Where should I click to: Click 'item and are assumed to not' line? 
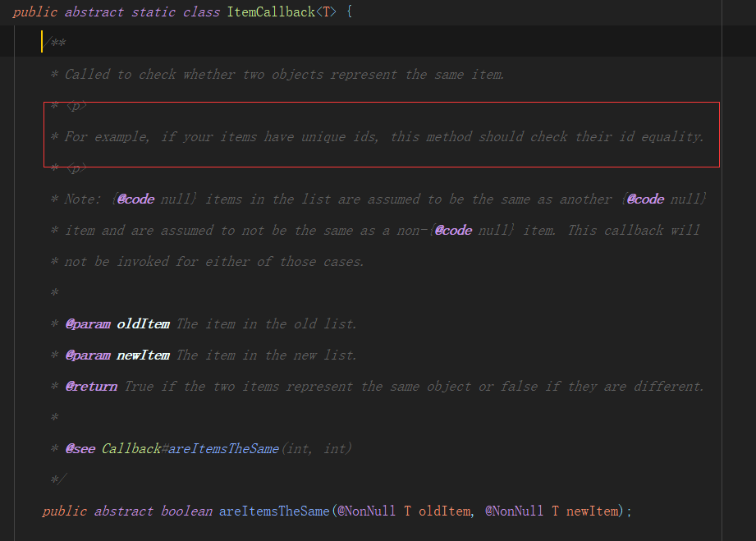coord(376,231)
